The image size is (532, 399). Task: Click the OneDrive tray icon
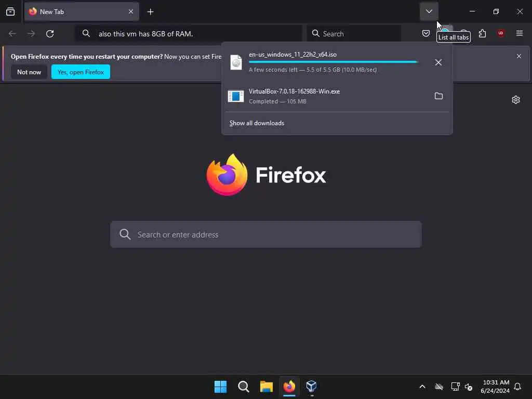click(x=439, y=387)
